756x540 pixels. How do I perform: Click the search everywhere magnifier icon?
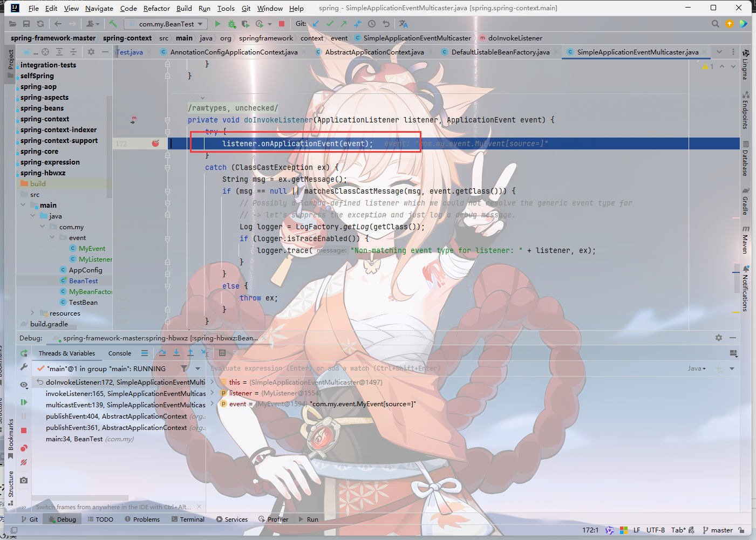coord(715,24)
